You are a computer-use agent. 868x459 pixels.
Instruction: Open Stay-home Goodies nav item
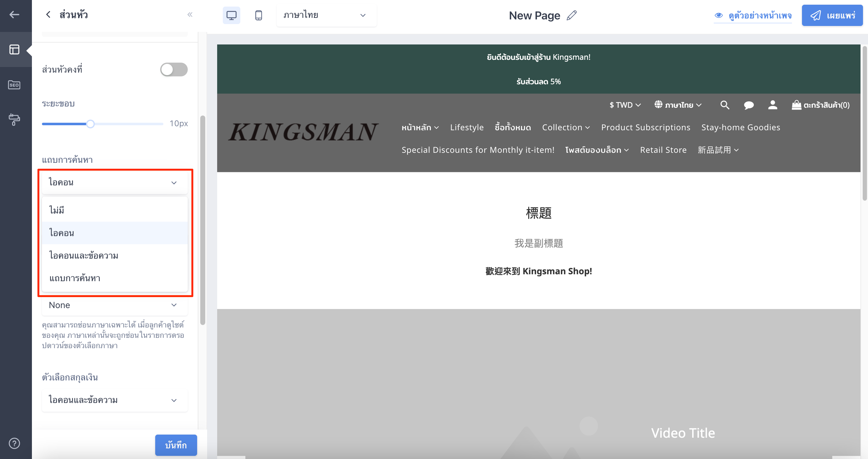tap(741, 127)
